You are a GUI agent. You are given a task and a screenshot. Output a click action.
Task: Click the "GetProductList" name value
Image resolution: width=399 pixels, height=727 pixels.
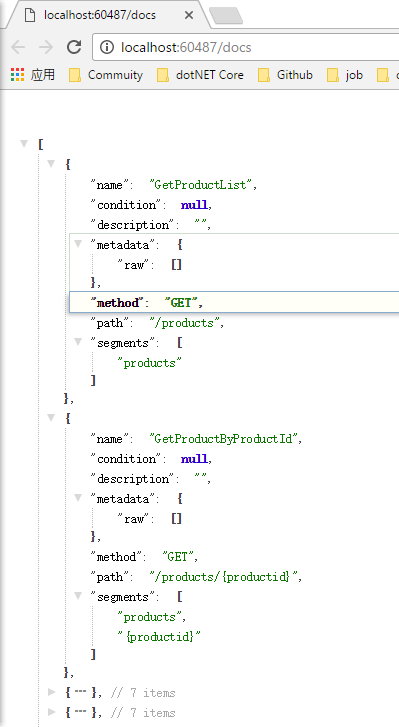201,185
